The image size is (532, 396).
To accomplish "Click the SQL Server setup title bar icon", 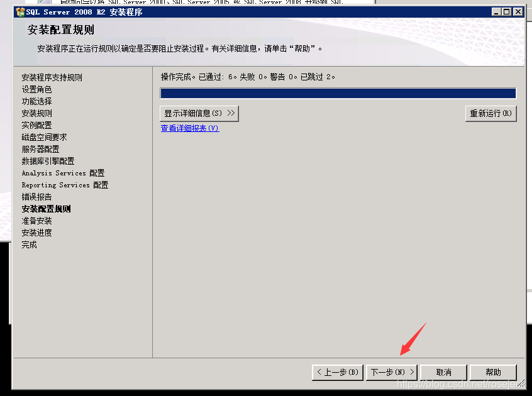I will click(x=20, y=12).
